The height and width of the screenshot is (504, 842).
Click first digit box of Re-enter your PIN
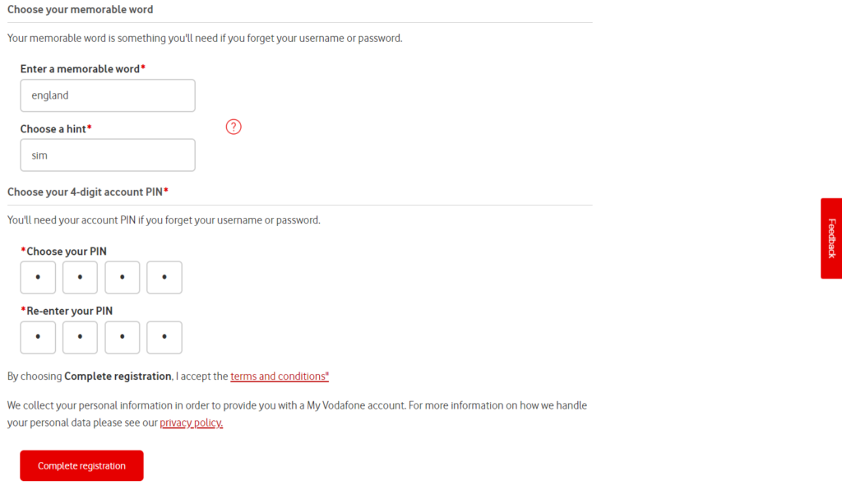[38, 338]
